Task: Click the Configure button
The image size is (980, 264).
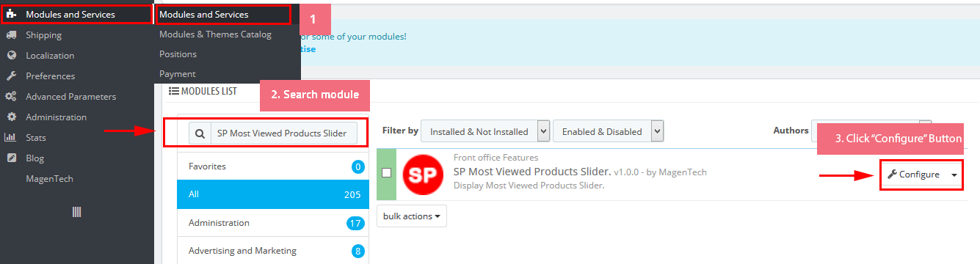Action: (x=913, y=175)
